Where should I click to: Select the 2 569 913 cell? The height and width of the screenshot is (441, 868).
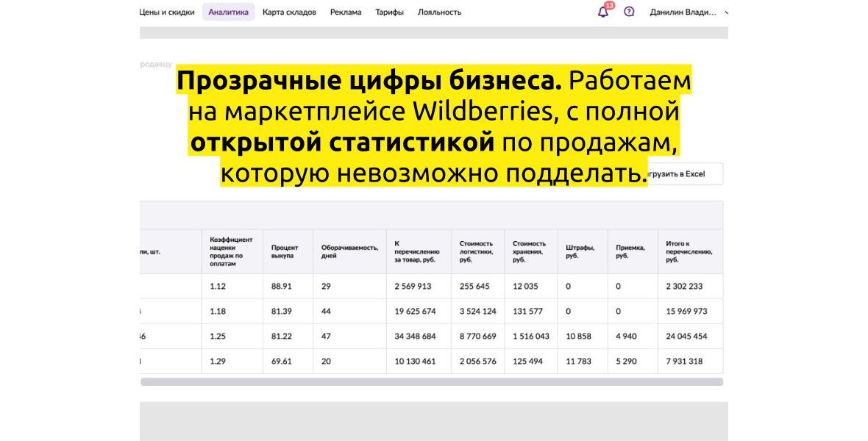pos(419,287)
